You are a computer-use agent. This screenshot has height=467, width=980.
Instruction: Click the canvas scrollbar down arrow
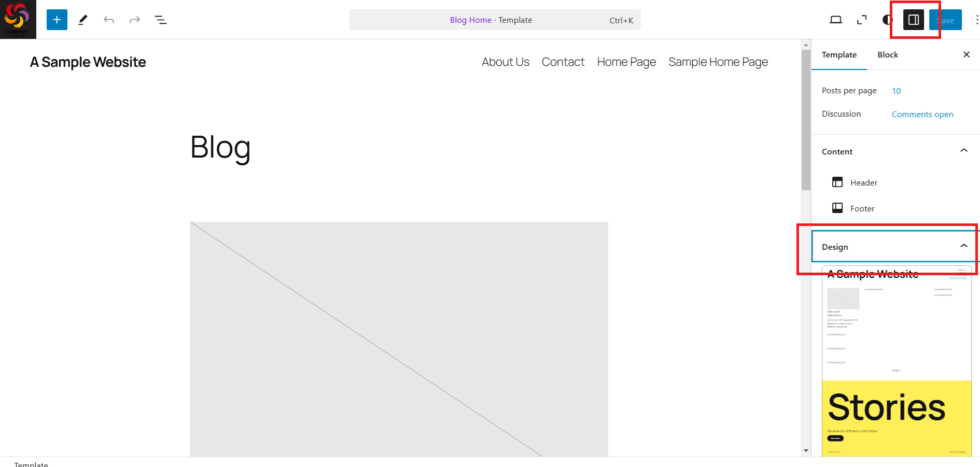(x=806, y=451)
